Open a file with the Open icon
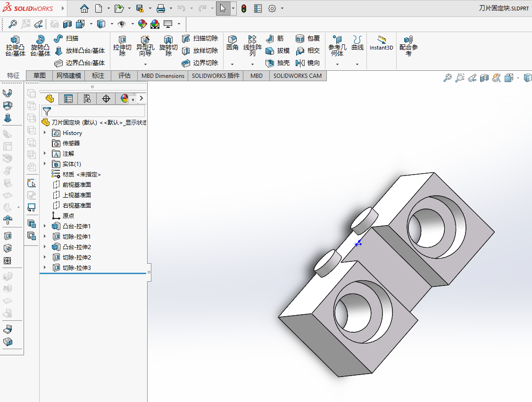Viewport: 532px width, 402px height. point(119,8)
